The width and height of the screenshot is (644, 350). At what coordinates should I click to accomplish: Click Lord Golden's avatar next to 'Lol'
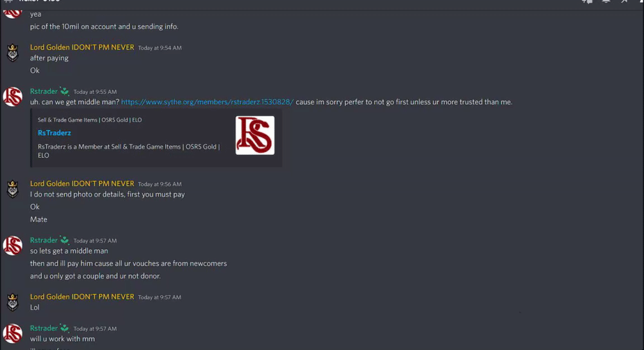pos(13,302)
